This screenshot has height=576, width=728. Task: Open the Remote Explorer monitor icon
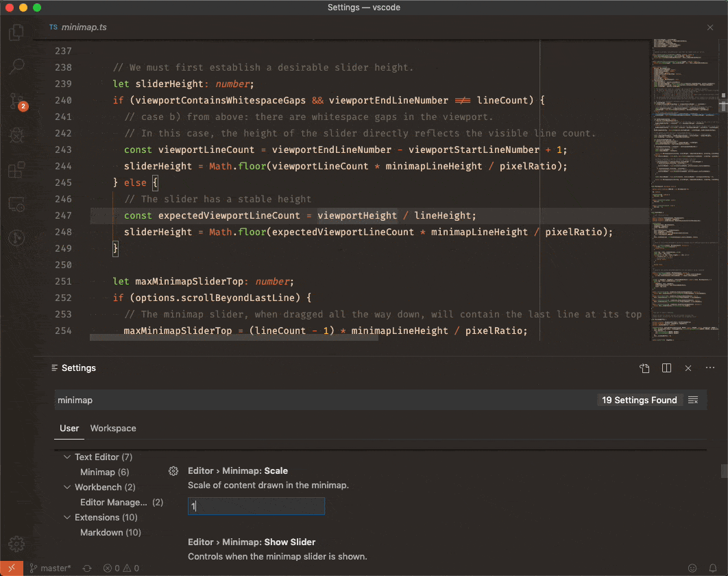[16, 204]
